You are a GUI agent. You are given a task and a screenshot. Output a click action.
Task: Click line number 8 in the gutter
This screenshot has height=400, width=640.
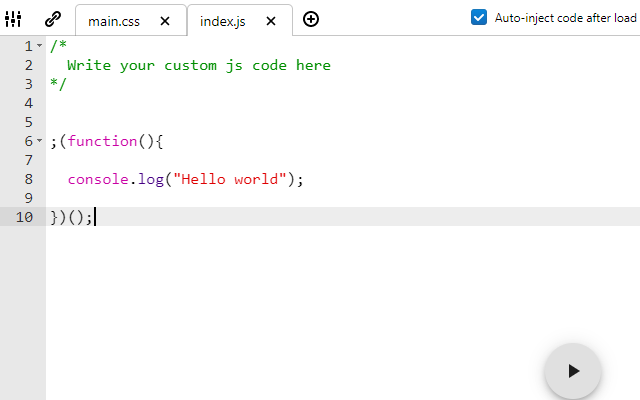coord(29,179)
